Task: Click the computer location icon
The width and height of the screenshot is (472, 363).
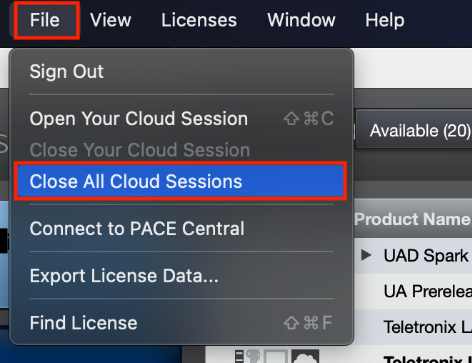Action: coord(276,357)
